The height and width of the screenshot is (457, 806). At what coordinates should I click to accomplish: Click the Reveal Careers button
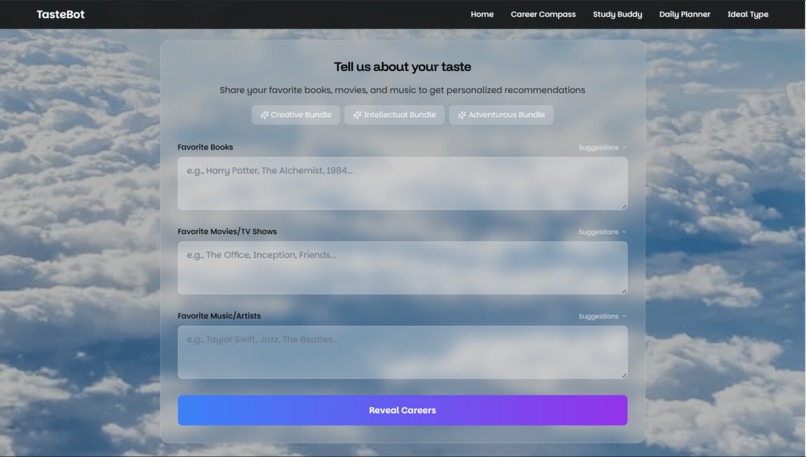(402, 410)
